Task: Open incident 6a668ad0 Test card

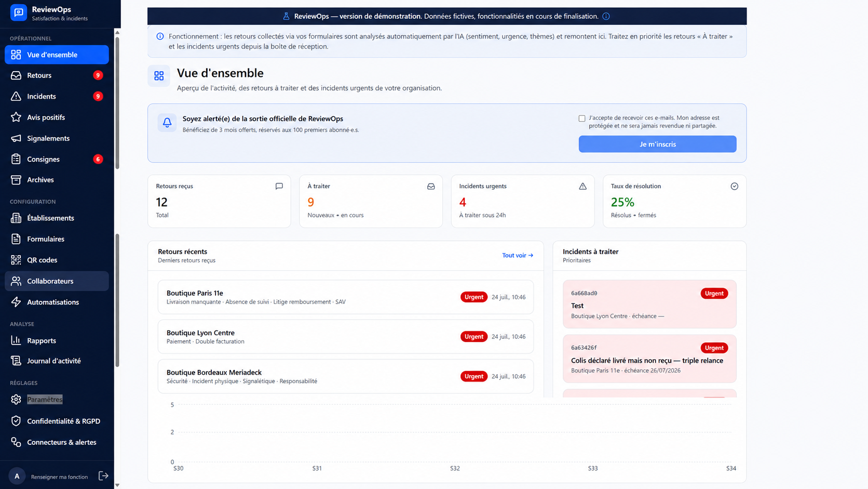Action: pos(649,304)
